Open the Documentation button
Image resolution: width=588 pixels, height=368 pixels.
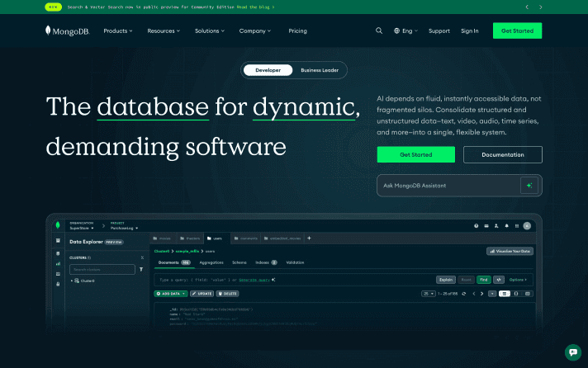pyautogui.click(x=503, y=154)
